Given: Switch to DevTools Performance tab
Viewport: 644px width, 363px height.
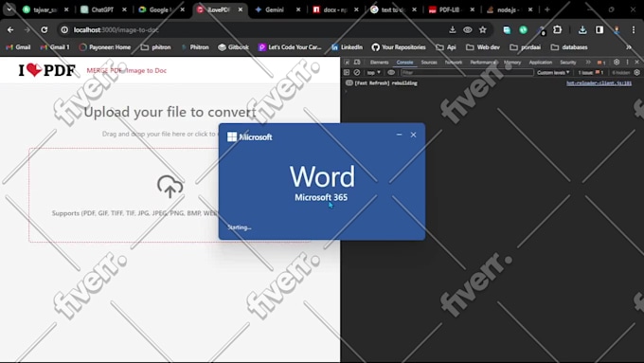Looking at the screenshot, I should pyautogui.click(x=483, y=62).
